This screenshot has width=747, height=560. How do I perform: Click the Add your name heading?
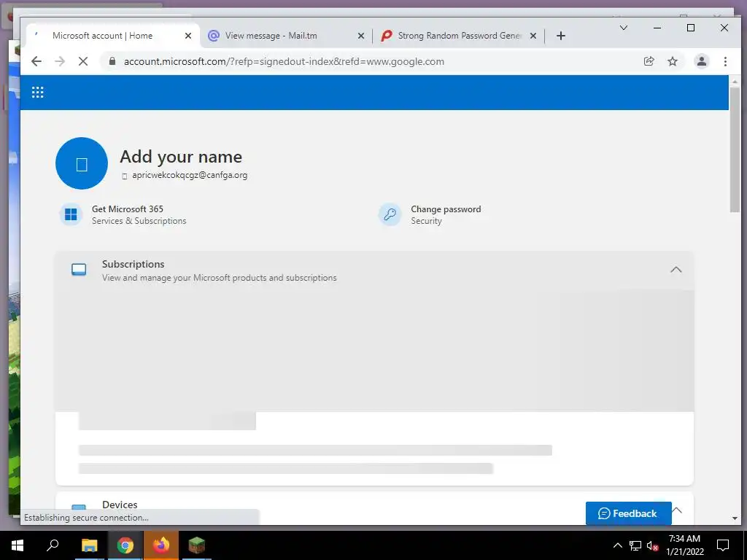[x=181, y=157]
